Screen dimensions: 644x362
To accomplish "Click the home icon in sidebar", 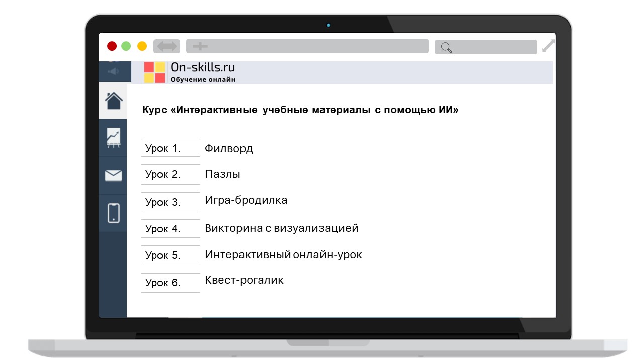I will click(x=114, y=101).
